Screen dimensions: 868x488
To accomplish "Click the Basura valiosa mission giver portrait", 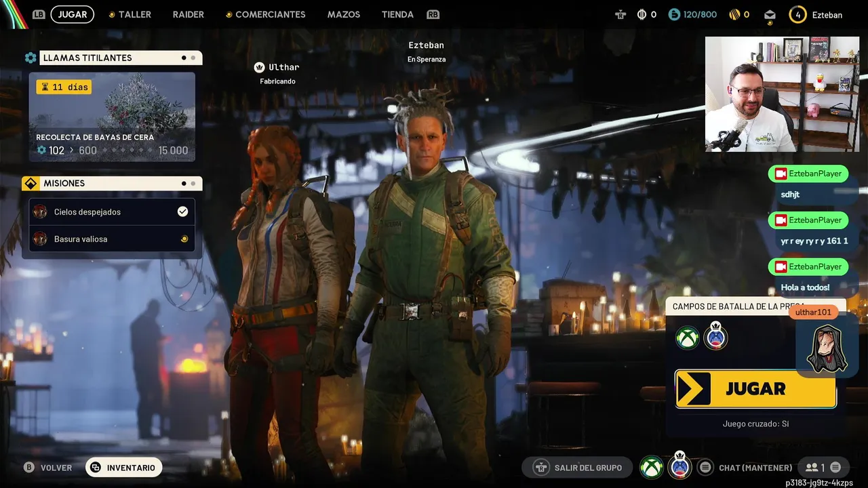I will (40, 239).
